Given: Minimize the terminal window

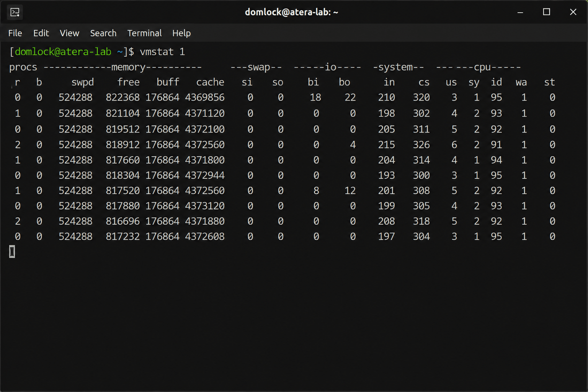Looking at the screenshot, I should pos(520,12).
